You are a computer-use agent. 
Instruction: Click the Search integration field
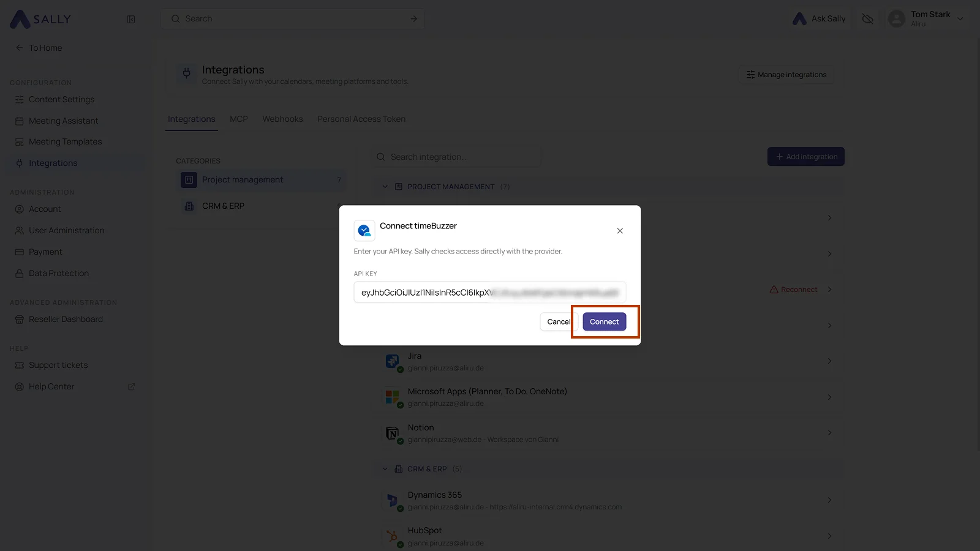457,157
